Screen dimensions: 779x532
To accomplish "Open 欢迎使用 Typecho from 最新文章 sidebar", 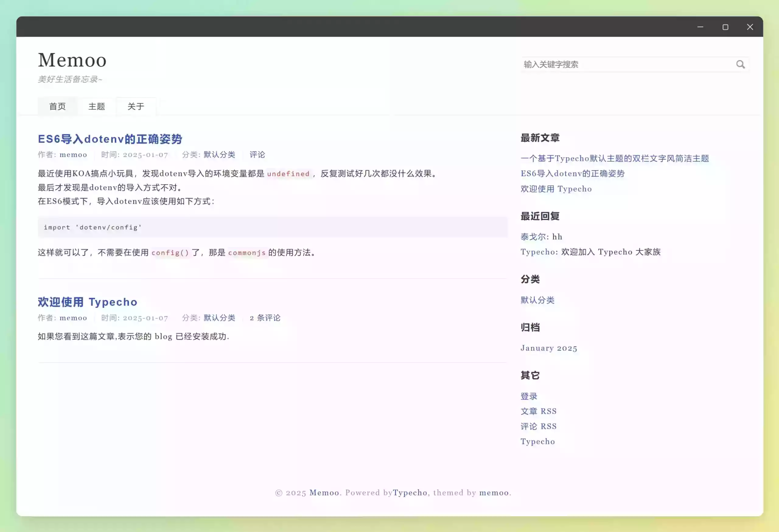I will click(x=556, y=189).
